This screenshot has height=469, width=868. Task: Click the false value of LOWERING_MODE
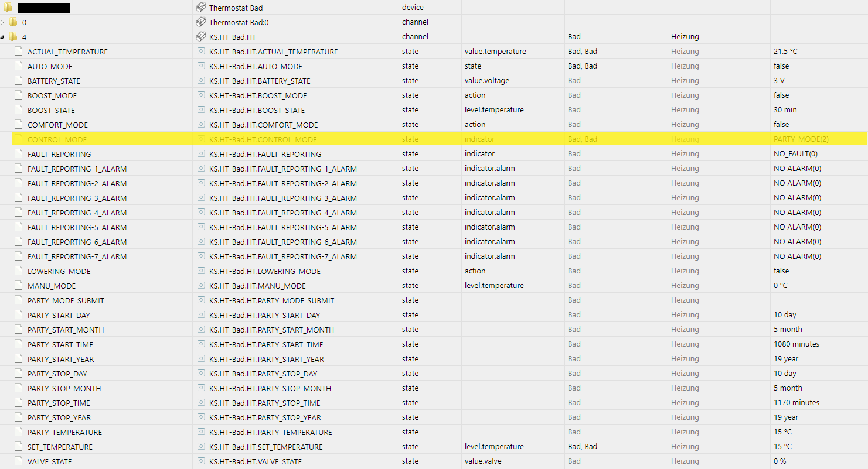click(781, 271)
